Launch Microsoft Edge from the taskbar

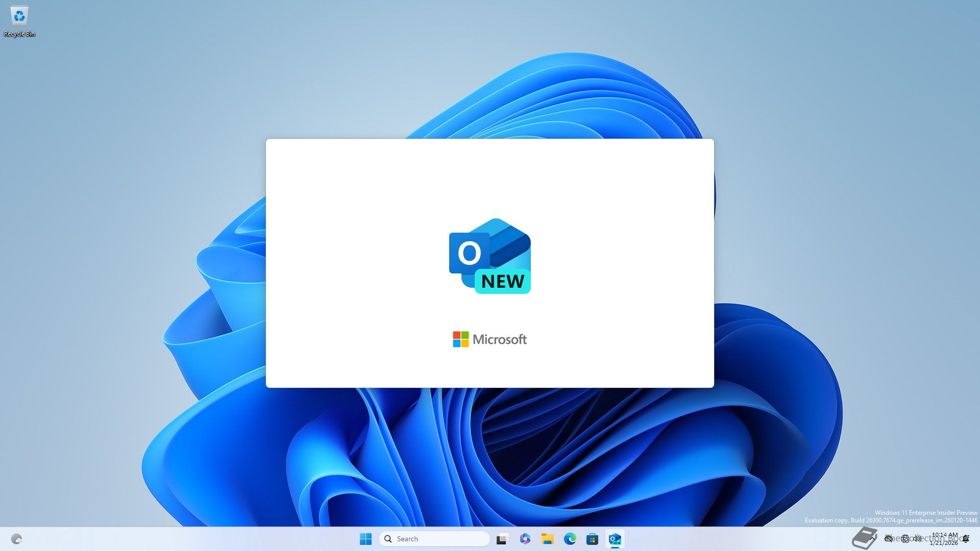(570, 539)
